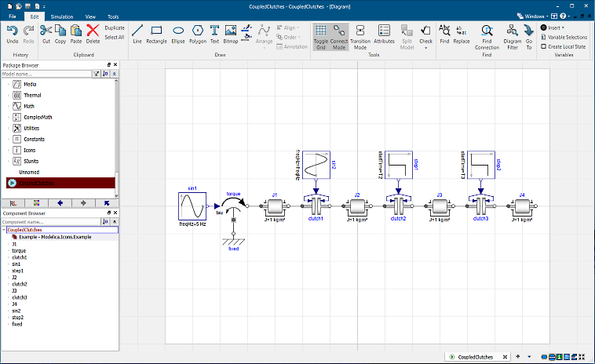The image size is (595, 364).
Task: Click the Component name search field
Action: tap(47, 222)
